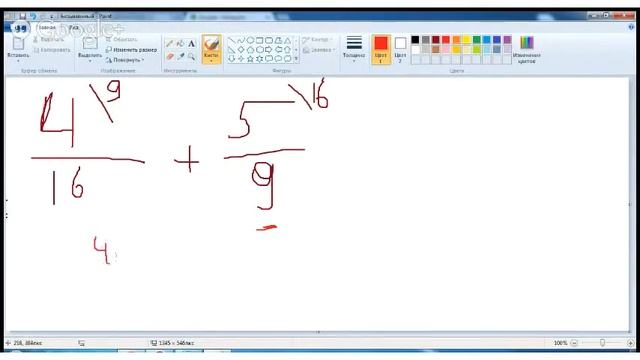Viewport: 640px width, 360px height.
Task: Open Edit colors (Изменение цветов)
Action: tap(527, 49)
